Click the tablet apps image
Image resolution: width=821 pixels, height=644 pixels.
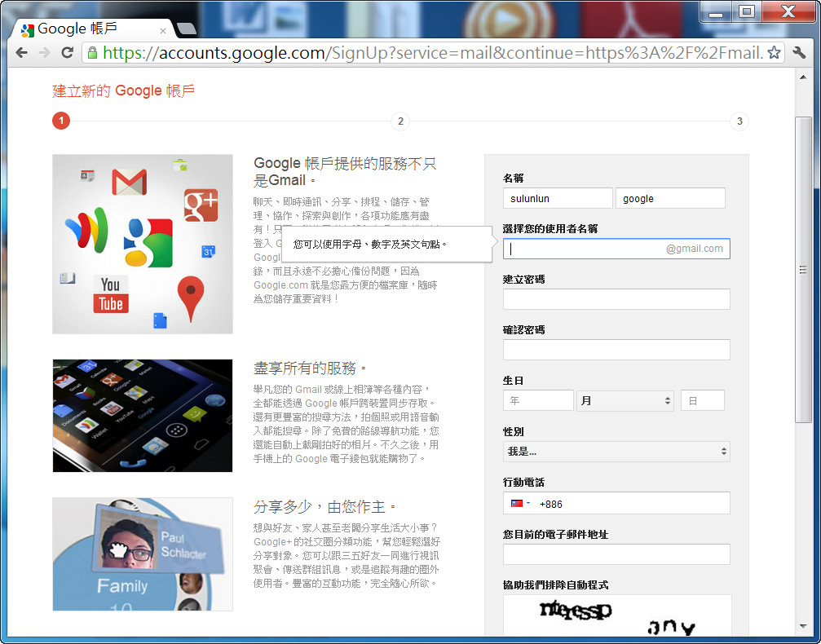pyautogui.click(x=143, y=416)
